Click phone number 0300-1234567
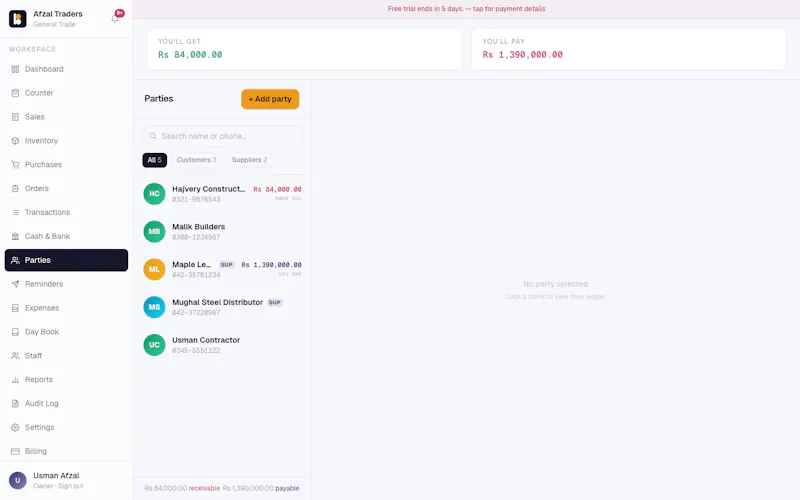This screenshot has height=500, width=800. coord(196,237)
